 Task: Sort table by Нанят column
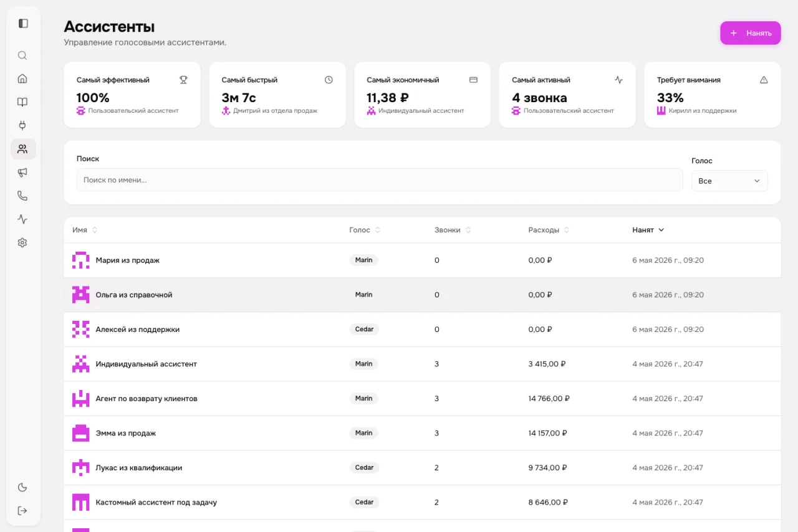click(648, 230)
